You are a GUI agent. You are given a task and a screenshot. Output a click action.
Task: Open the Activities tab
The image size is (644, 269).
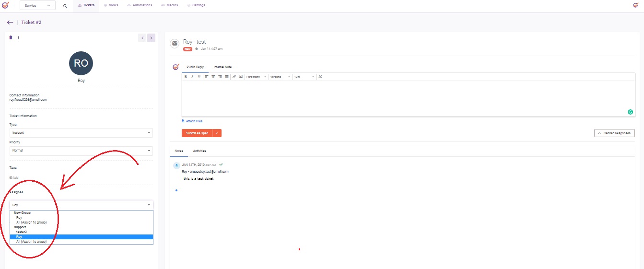199,151
